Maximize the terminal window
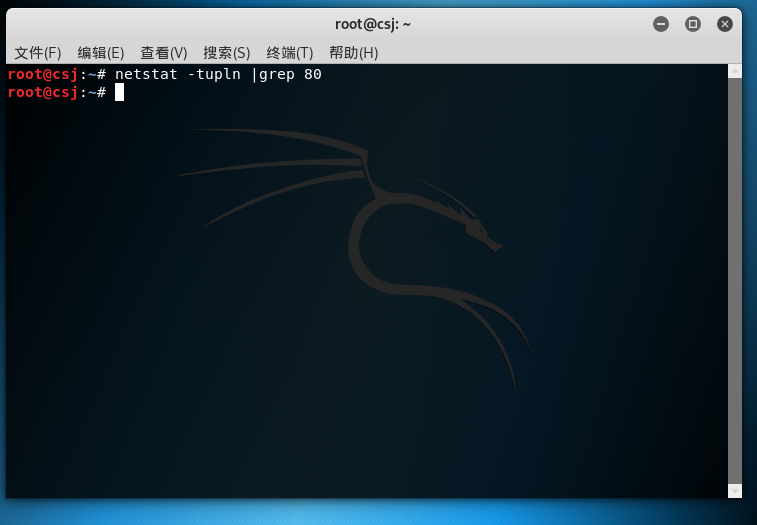The width and height of the screenshot is (757, 525). click(x=693, y=24)
